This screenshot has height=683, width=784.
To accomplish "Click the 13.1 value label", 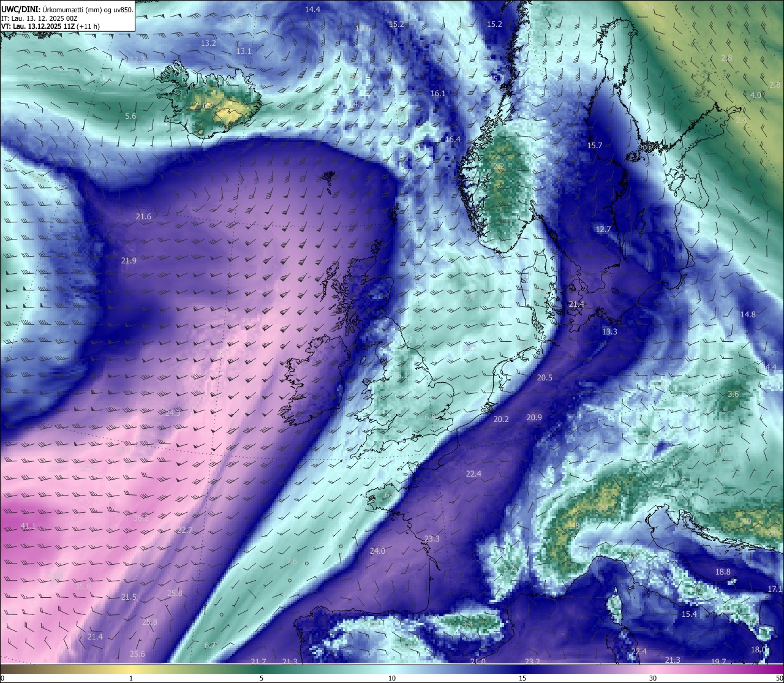I will point(244,51).
